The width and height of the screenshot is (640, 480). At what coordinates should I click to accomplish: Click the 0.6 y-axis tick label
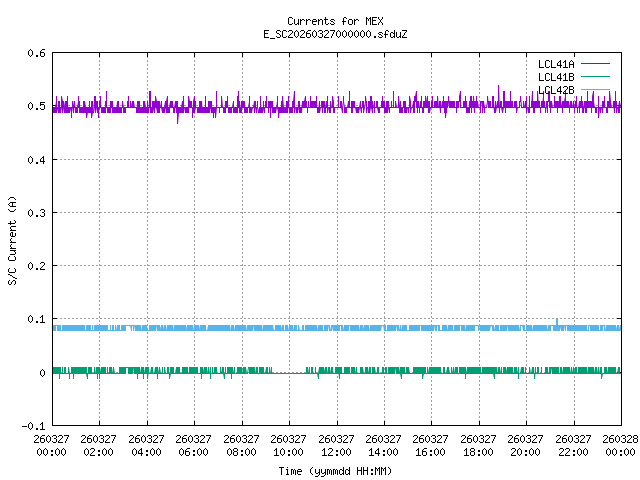click(34, 53)
